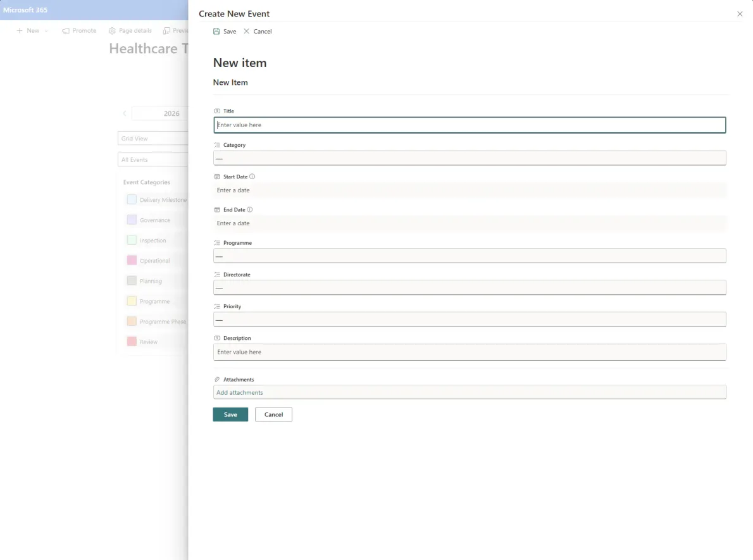
Task: Click the Title input field
Action: pos(470,125)
